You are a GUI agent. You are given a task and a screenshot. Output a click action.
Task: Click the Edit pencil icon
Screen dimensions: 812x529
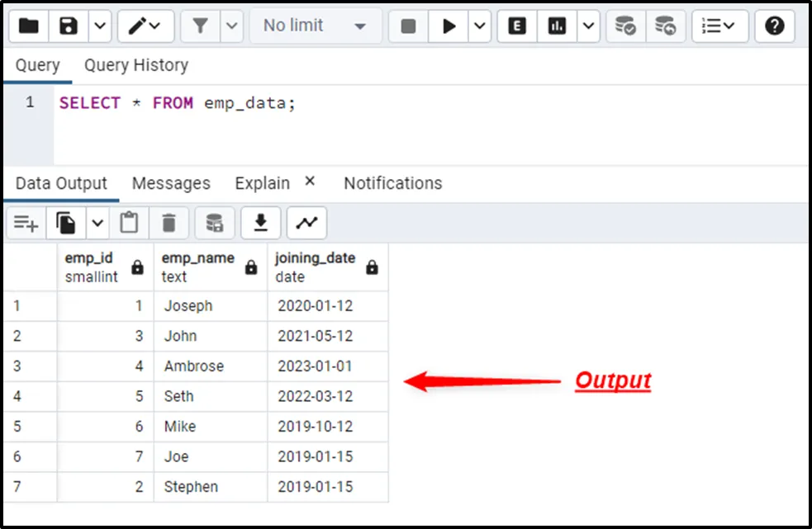138,26
